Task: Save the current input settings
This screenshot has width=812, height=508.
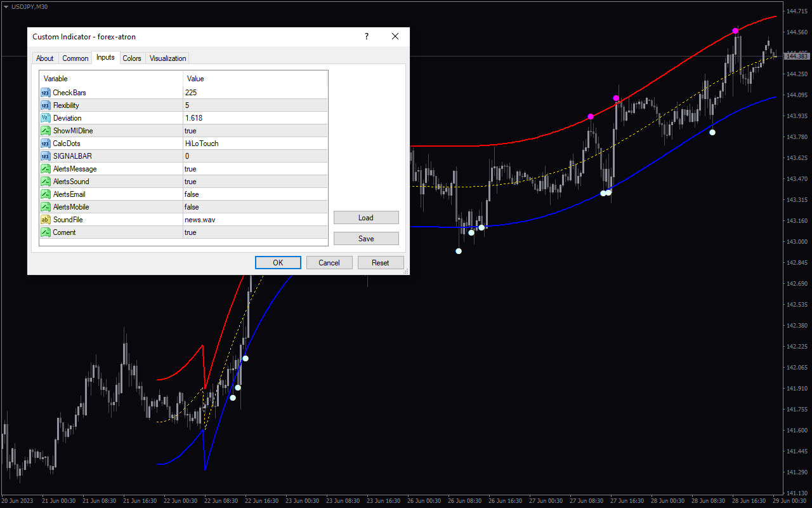Action: click(x=366, y=239)
